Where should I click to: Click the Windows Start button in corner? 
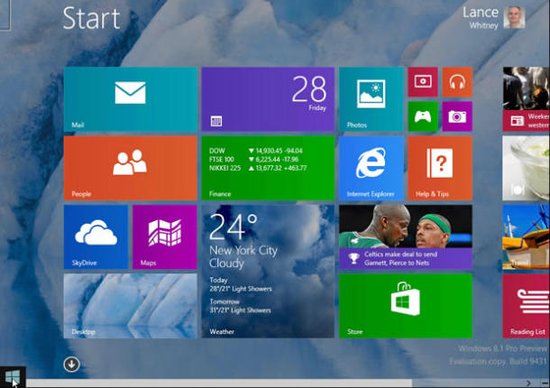pyautogui.click(x=13, y=377)
